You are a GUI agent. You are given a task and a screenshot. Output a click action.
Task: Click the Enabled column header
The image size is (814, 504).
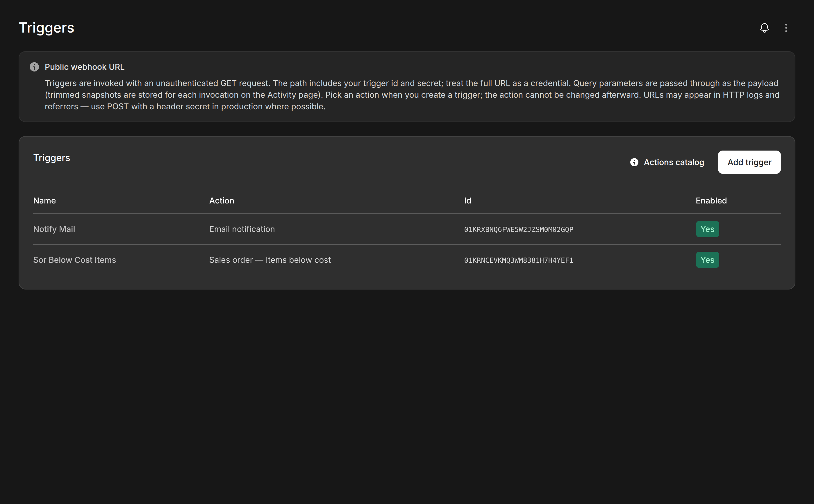(711, 201)
